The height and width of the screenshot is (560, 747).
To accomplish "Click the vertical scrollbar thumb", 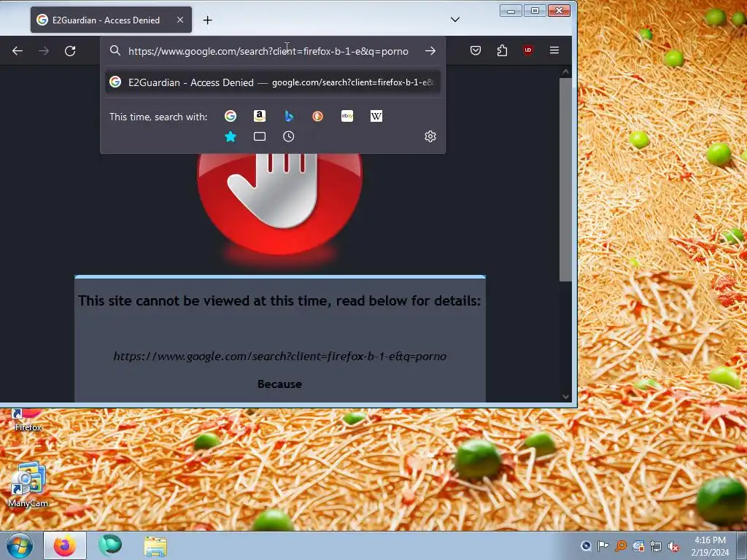I will (565, 180).
